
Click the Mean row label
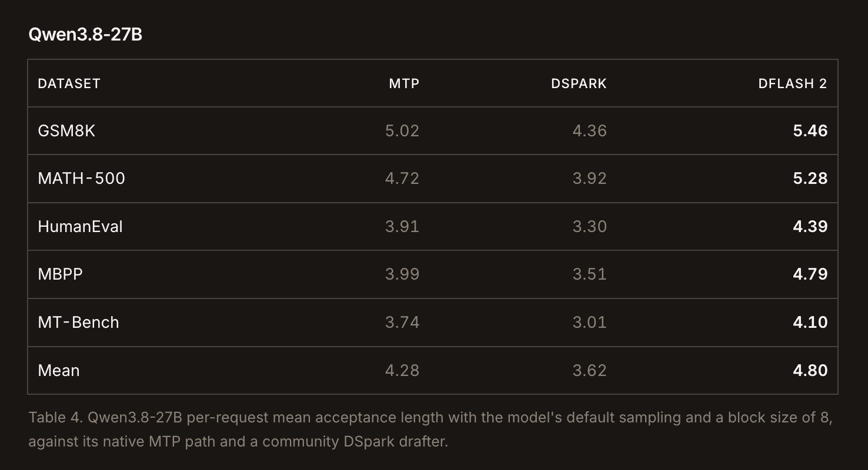pyautogui.click(x=59, y=371)
